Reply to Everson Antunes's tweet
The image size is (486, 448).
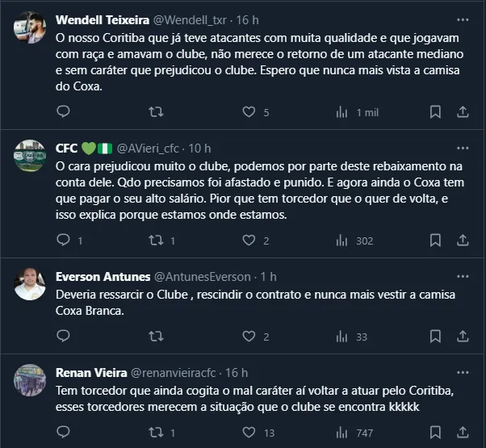click(x=63, y=337)
